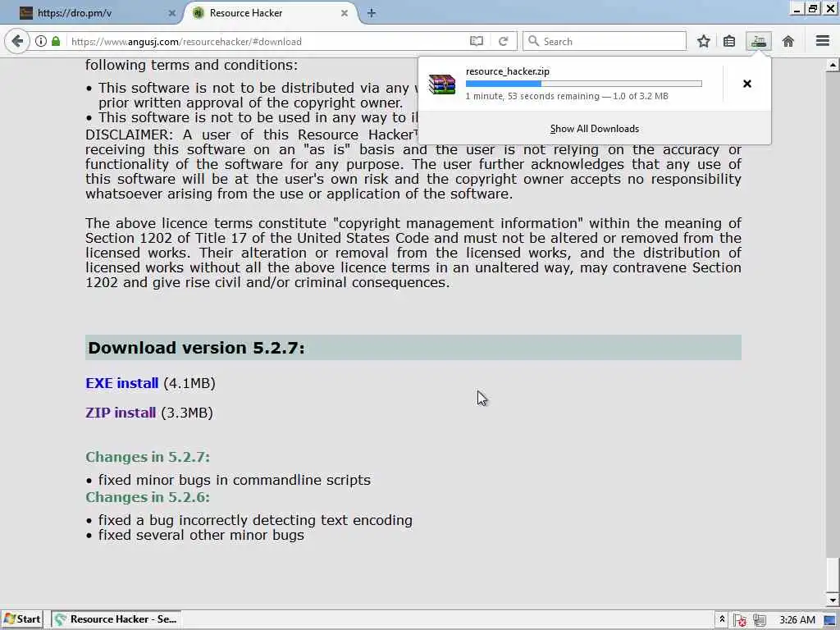Reload the Resource Hacker page
The height and width of the screenshot is (630, 840).
[x=503, y=41]
